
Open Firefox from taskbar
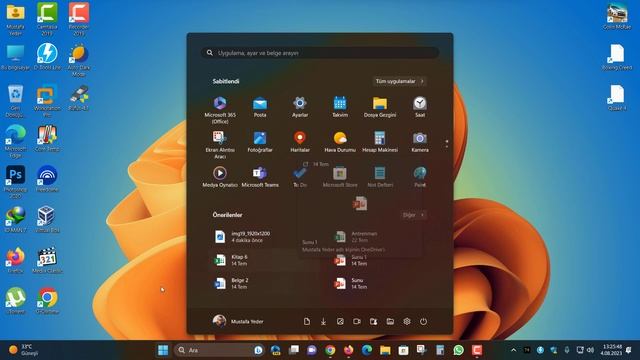pyautogui.click(x=349, y=350)
